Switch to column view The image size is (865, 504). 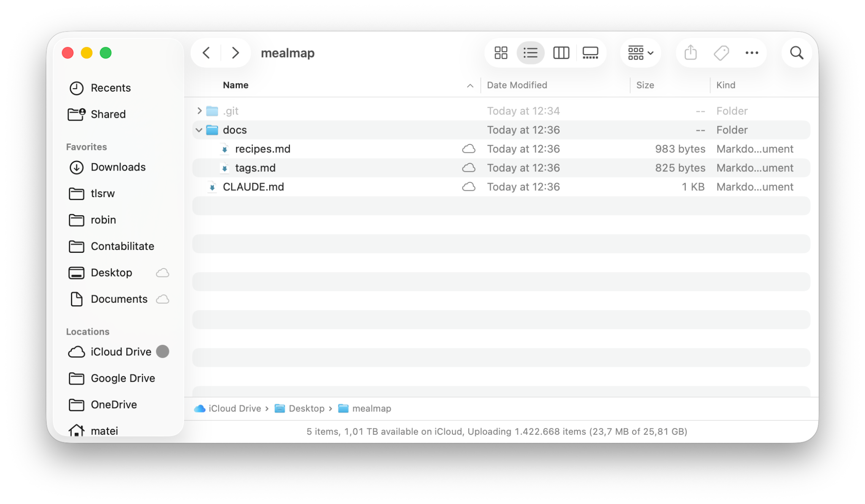561,53
